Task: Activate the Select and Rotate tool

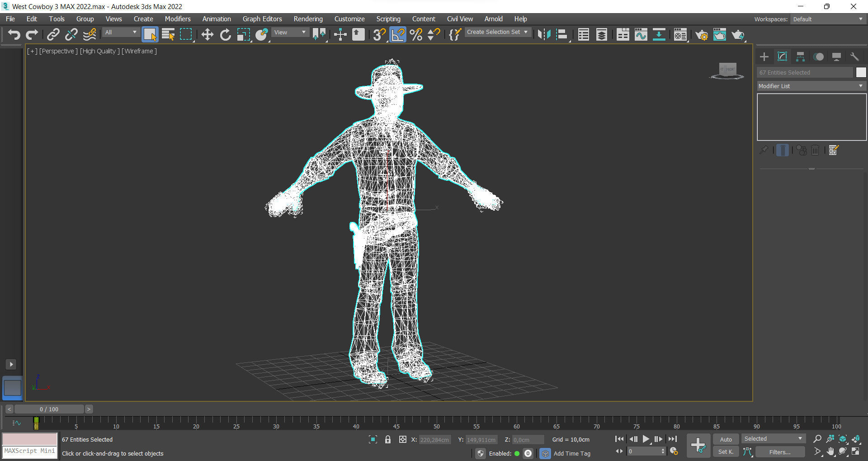Action: (225, 34)
